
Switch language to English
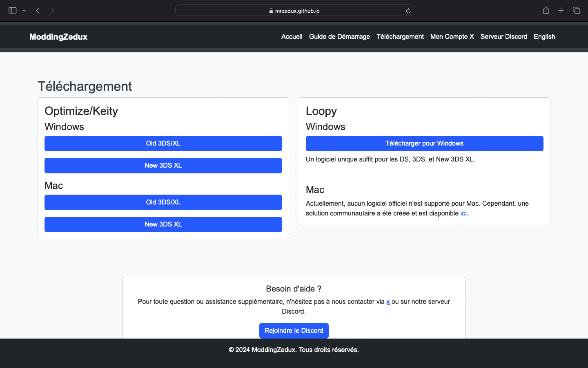point(544,37)
